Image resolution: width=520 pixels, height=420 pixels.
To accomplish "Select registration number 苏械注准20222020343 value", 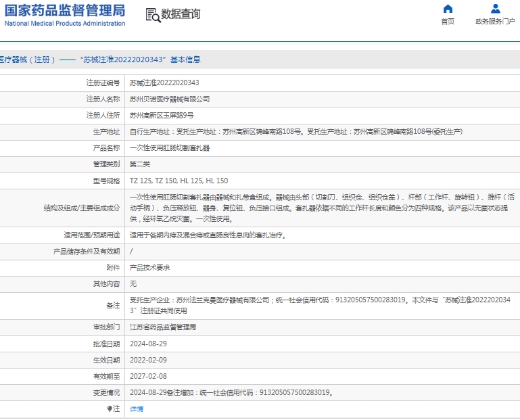I will [164, 83].
